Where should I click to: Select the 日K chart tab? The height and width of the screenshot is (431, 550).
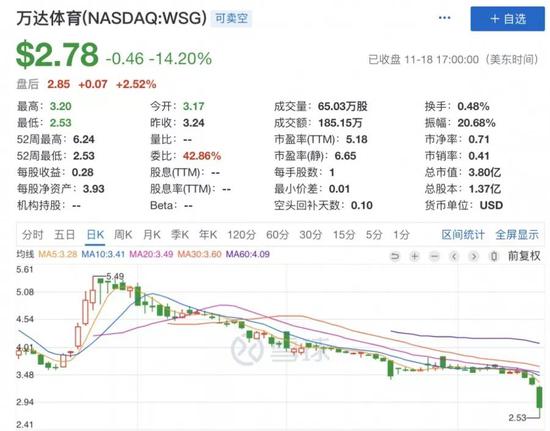tap(95, 235)
